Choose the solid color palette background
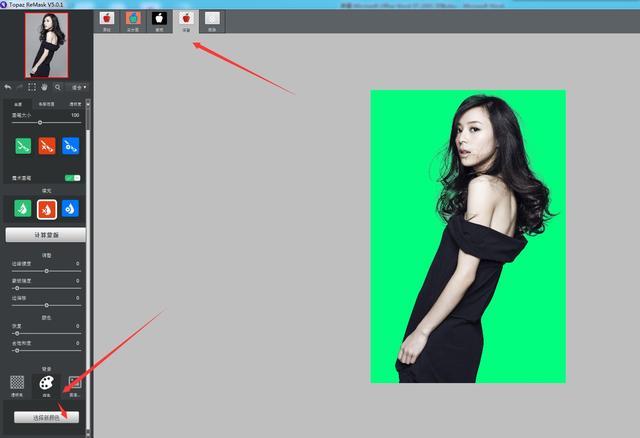 pyautogui.click(x=46, y=386)
